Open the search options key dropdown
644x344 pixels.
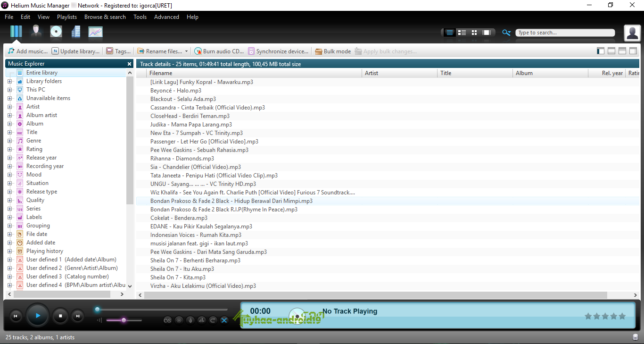coord(506,33)
